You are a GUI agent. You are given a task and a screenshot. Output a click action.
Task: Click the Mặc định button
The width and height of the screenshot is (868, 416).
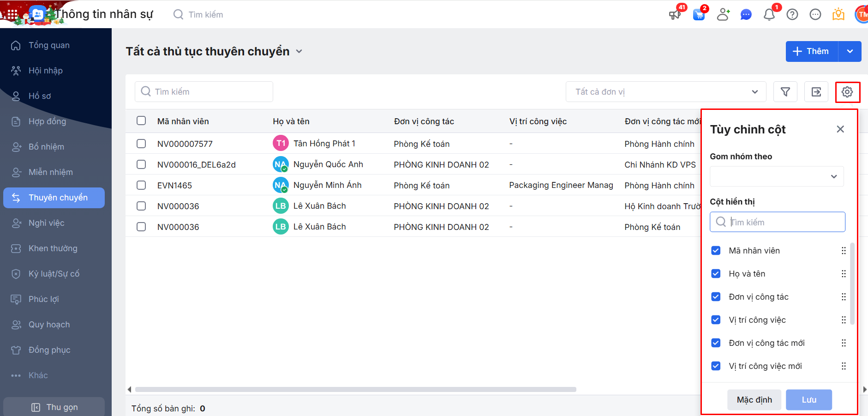[x=754, y=400]
